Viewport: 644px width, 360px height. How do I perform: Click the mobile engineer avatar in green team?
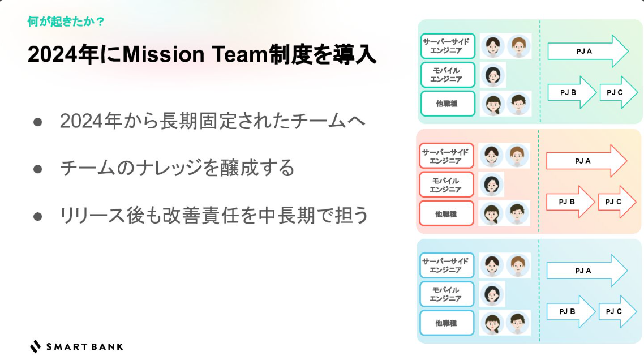coord(493,75)
